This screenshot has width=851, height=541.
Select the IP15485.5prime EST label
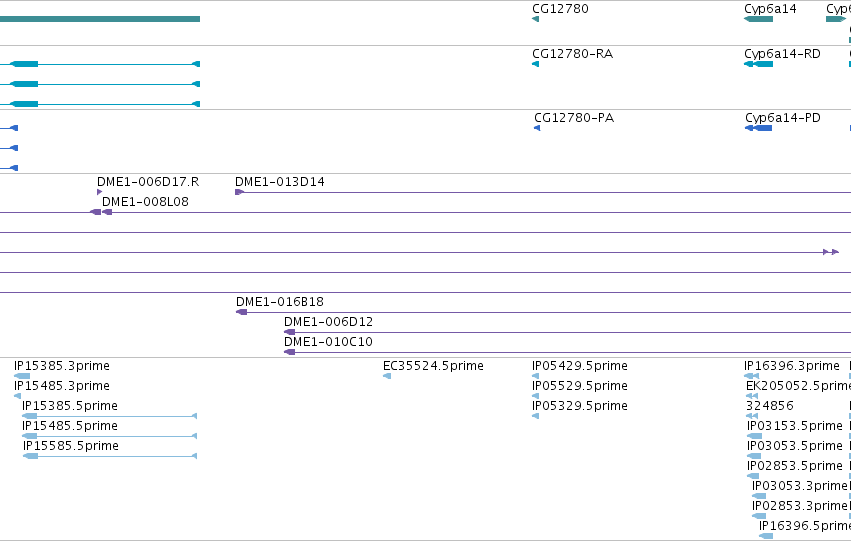coord(69,426)
